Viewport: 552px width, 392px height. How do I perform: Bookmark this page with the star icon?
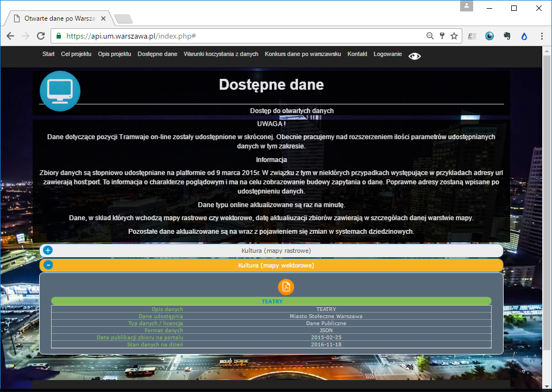pyautogui.click(x=454, y=36)
